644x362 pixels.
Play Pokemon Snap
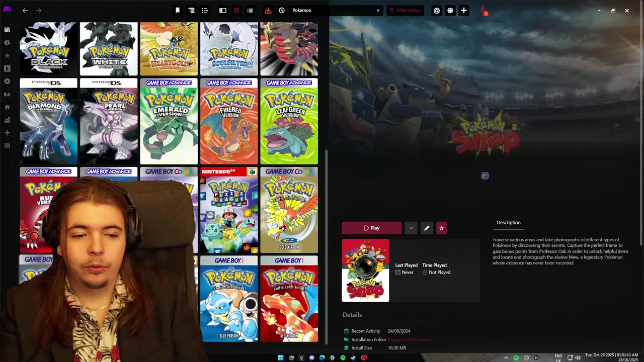point(372,228)
